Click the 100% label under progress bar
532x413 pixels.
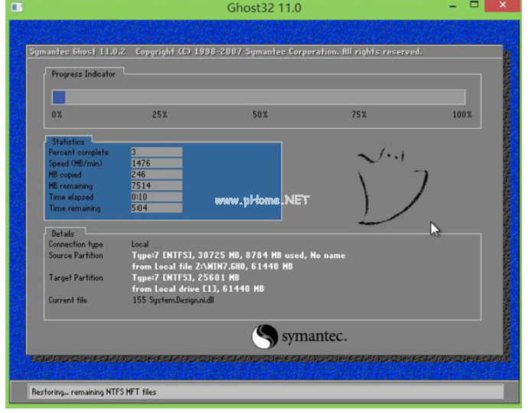pos(462,115)
